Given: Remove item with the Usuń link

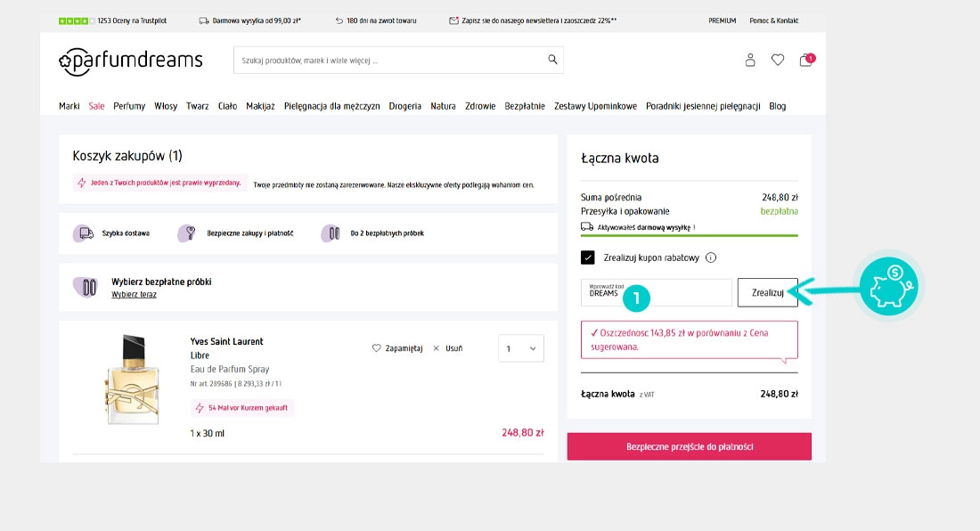Looking at the screenshot, I should coord(447,348).
